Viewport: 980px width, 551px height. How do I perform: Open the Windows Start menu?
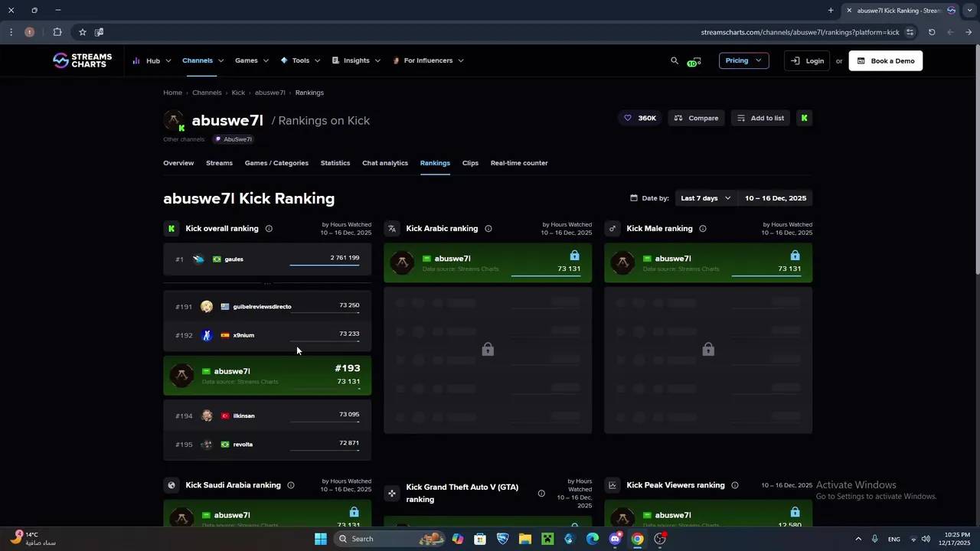pyautogui.click(x=321, y=539)
